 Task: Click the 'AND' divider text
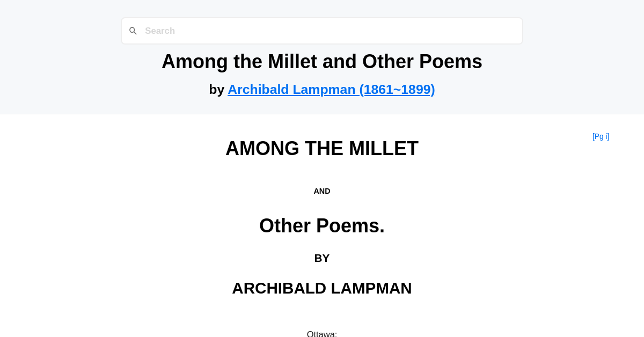(x=322, y=191)
